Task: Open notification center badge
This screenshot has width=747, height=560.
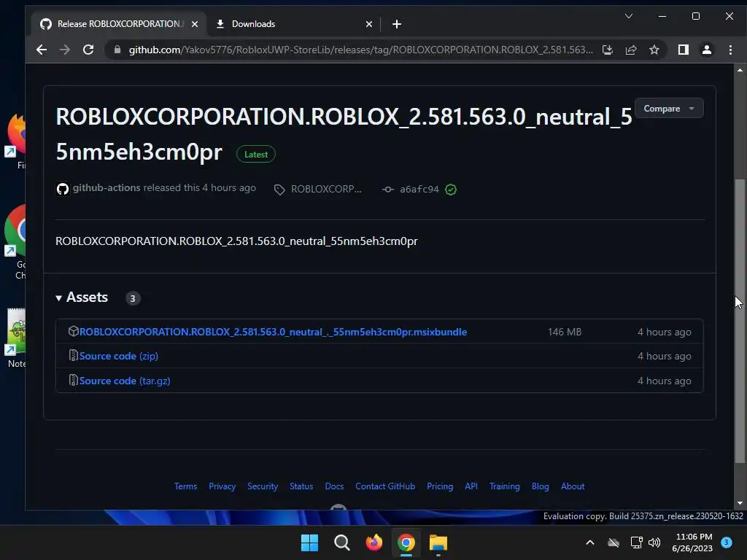Action: (x=727, y=542)
